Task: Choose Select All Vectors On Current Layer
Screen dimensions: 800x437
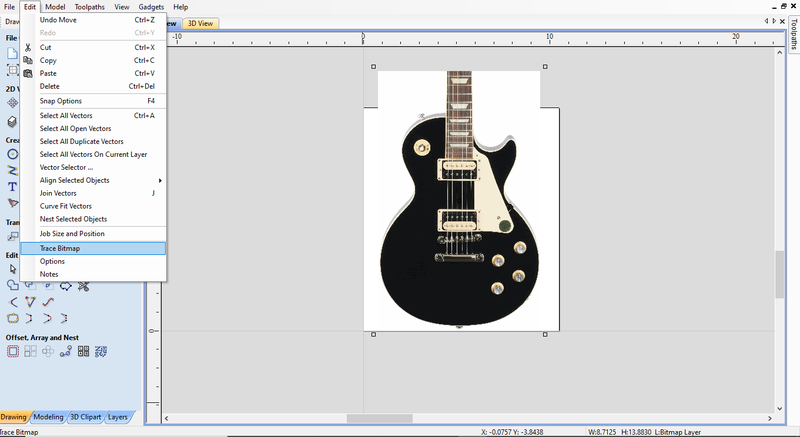Action: 93,155
